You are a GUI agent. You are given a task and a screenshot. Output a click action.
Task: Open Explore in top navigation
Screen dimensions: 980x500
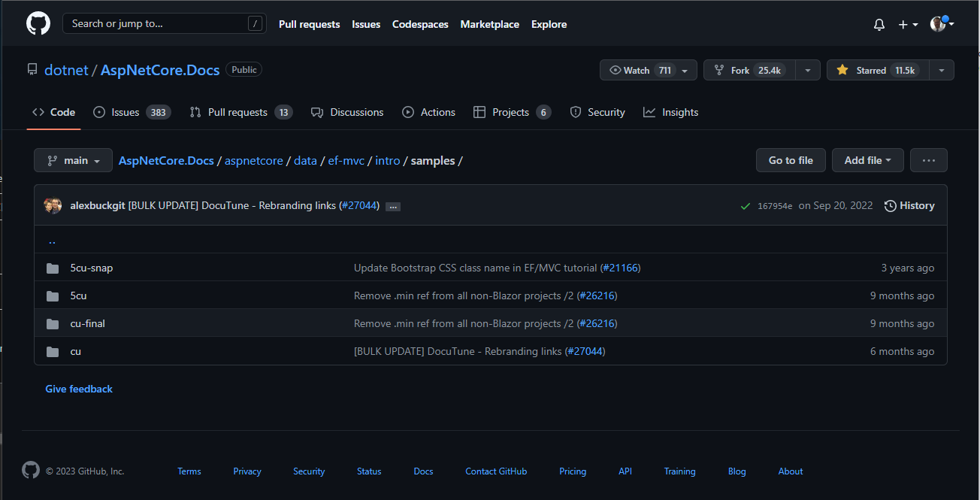click(549, 24)
